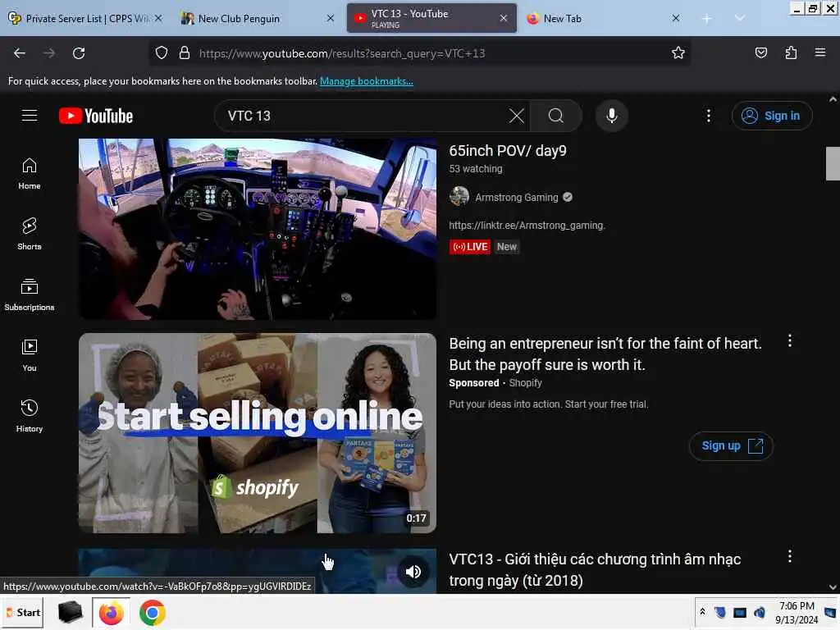Open the Armstrong Gaming channel name
This screenshot has height=630, width=840.
(x=517, y=197)
